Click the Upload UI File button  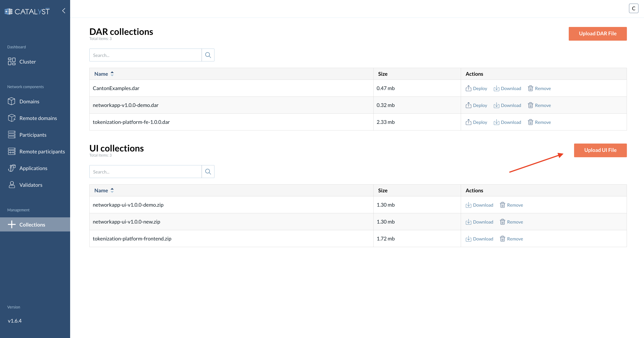[x=600, y=150]
